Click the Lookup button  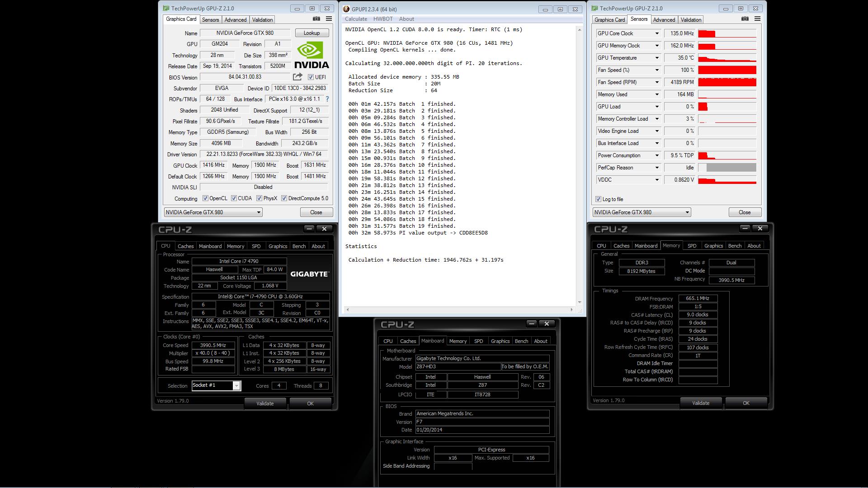(x=311, y=33)
